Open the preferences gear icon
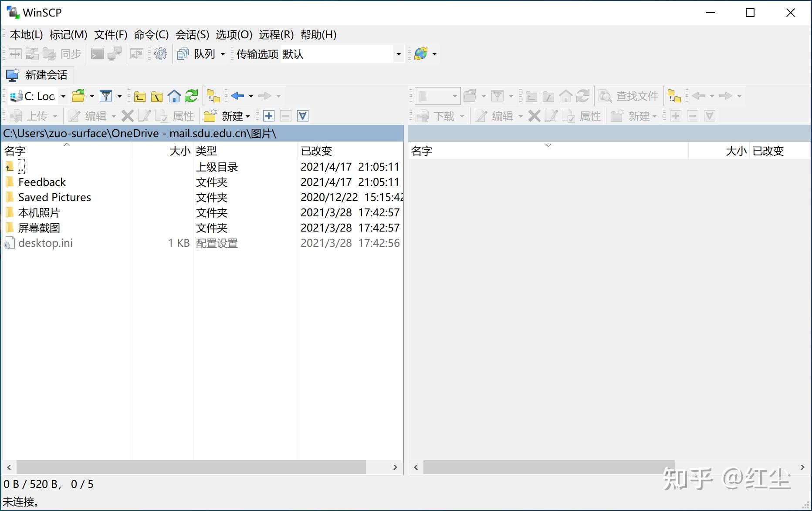The width and height of the screenshot is (812, 511). 160,54
